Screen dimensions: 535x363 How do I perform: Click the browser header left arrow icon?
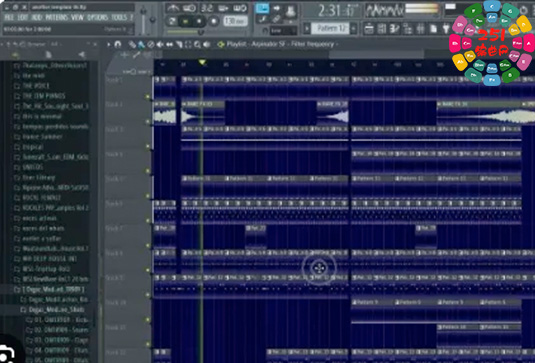click(81, 55)
